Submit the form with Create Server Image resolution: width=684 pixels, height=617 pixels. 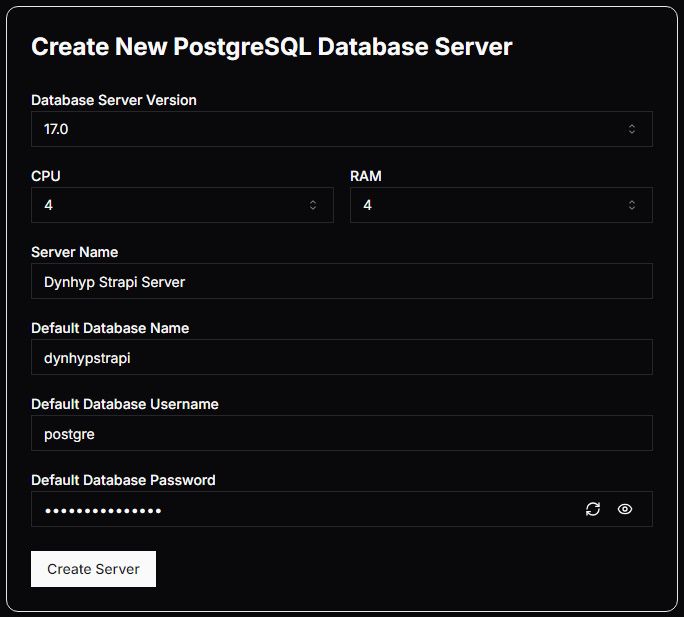pyautogui.click(x=93, y=569)
